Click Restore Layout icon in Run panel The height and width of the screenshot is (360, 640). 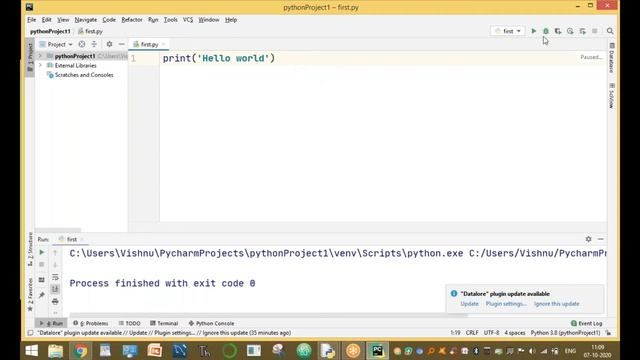42,280
